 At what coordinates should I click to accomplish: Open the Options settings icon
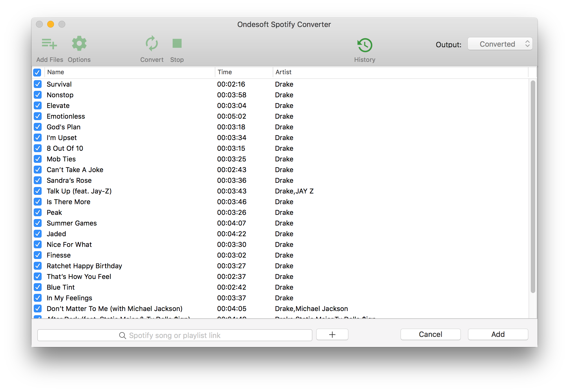(79, 44)
